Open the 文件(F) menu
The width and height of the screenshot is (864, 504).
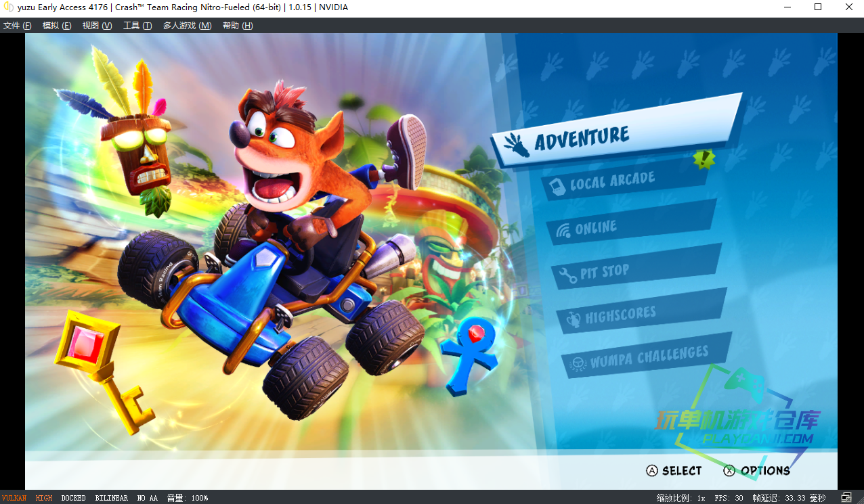coord(18,26)
